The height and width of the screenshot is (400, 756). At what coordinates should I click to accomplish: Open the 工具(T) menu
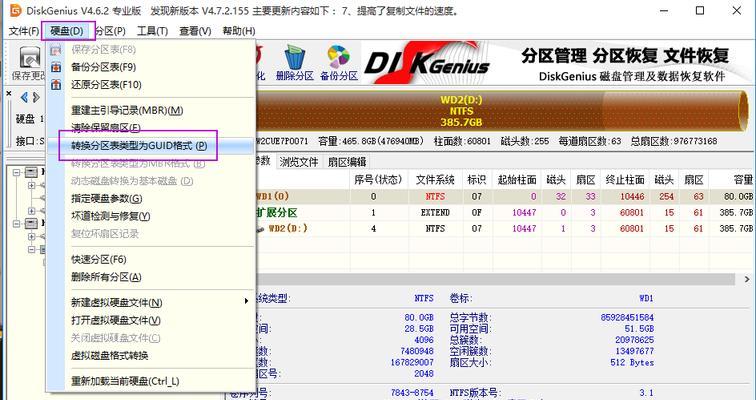coord(152,31)
